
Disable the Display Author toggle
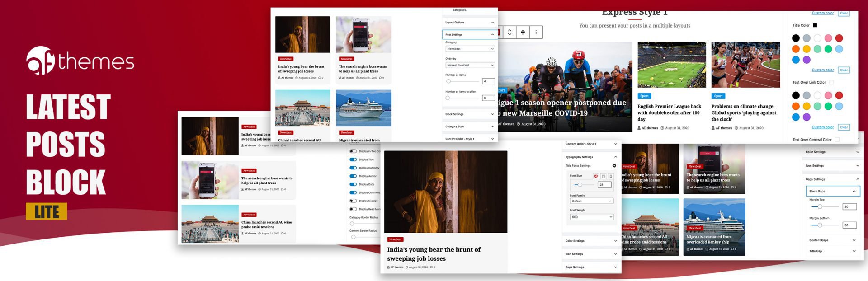tap(353, 176)
